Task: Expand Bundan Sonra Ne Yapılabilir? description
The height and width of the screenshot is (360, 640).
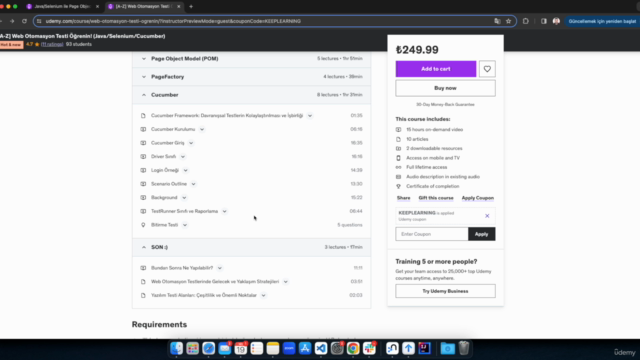Action: [220, 268]
